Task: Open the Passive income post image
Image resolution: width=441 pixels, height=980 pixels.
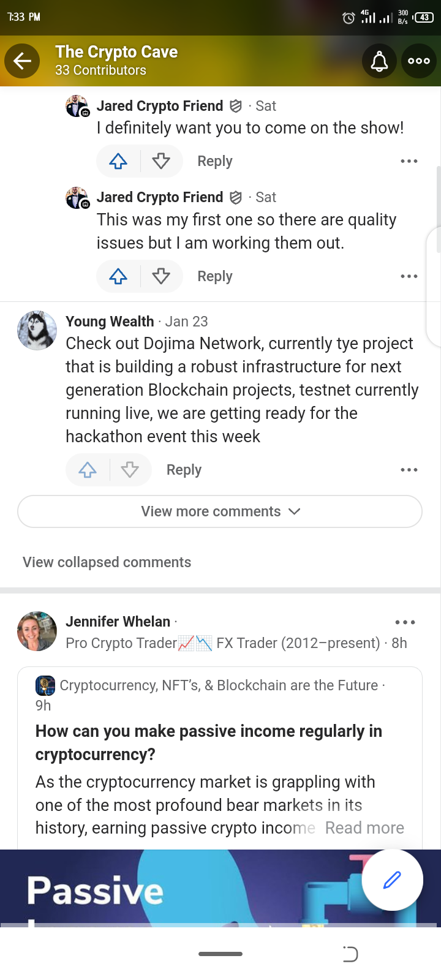Action: [x=184, y=888]
